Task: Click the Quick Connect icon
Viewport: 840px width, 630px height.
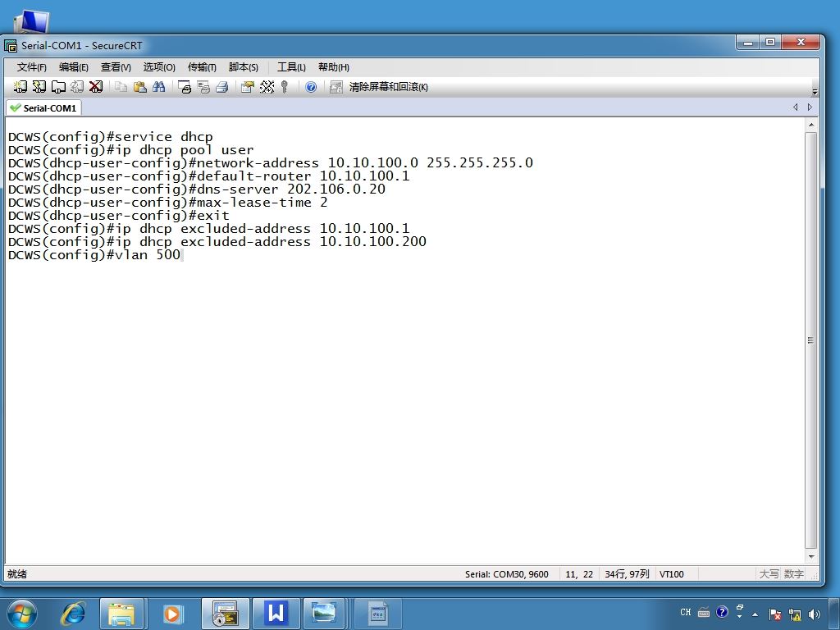Action: pos(39,87)
